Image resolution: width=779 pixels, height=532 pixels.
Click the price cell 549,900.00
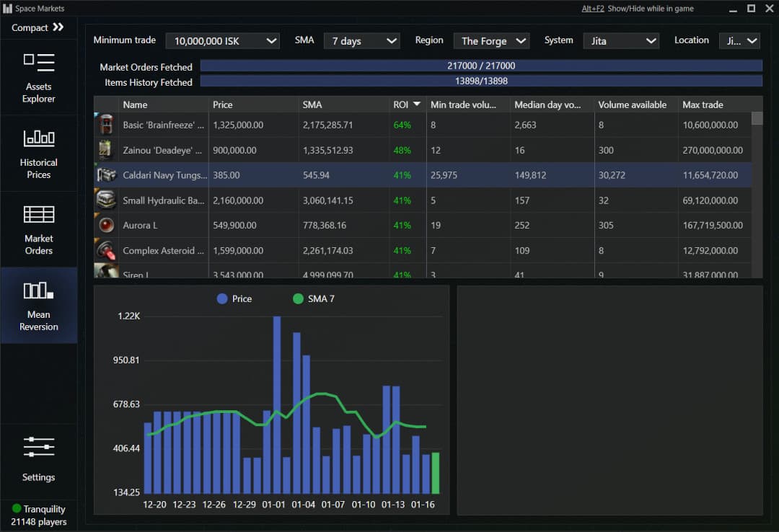click(234, 226)
